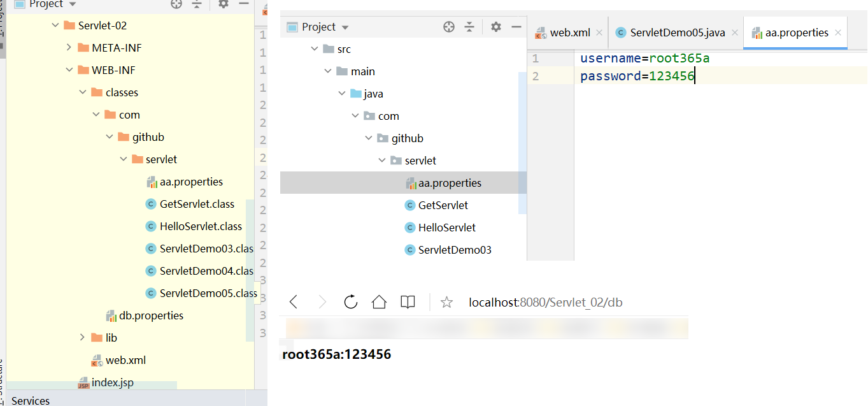Go back using the browser back arrow
The height and width of the screenshot is (406, 868).
coord(294,302)
